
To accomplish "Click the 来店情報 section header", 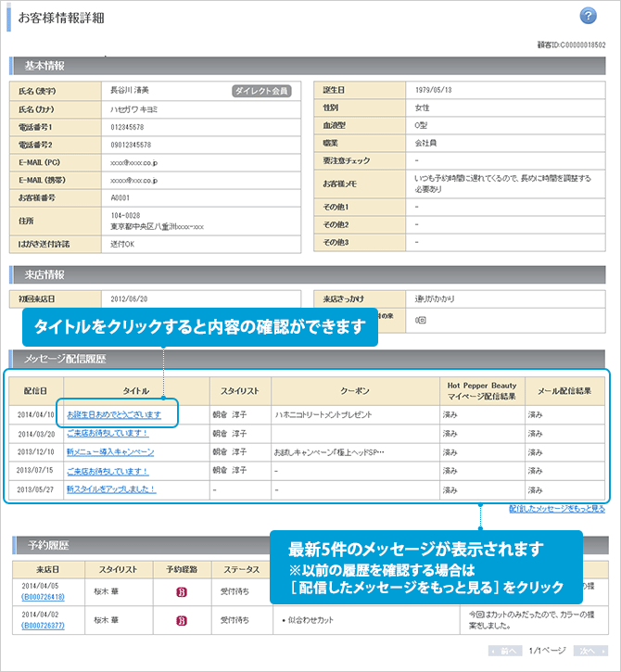I will click(x=44, y=274).
